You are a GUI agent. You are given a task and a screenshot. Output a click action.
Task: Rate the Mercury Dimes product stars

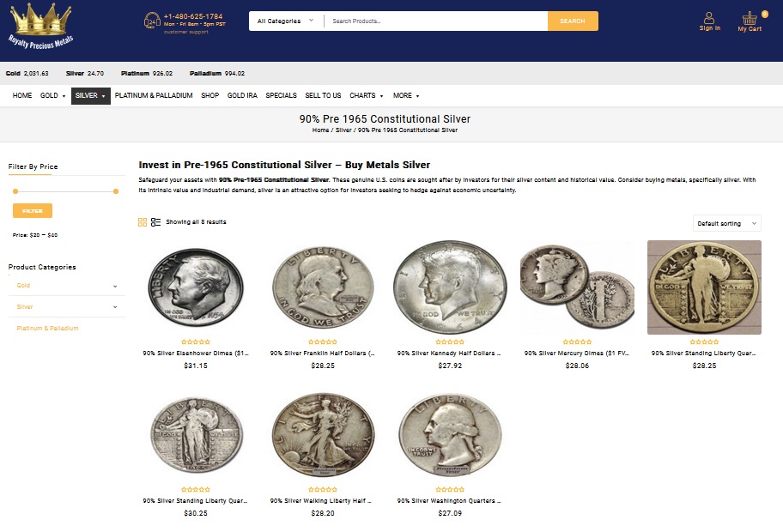point(577,340)
